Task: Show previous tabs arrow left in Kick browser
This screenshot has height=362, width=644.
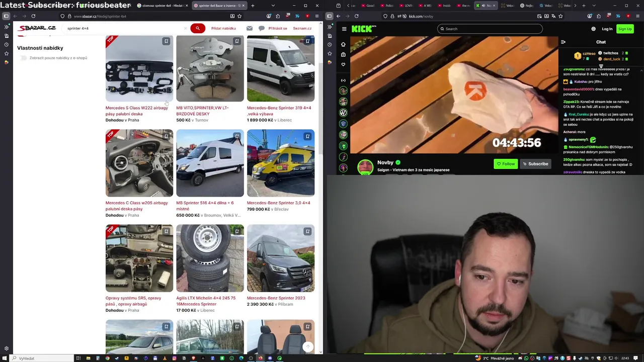Action: point(348,6)
